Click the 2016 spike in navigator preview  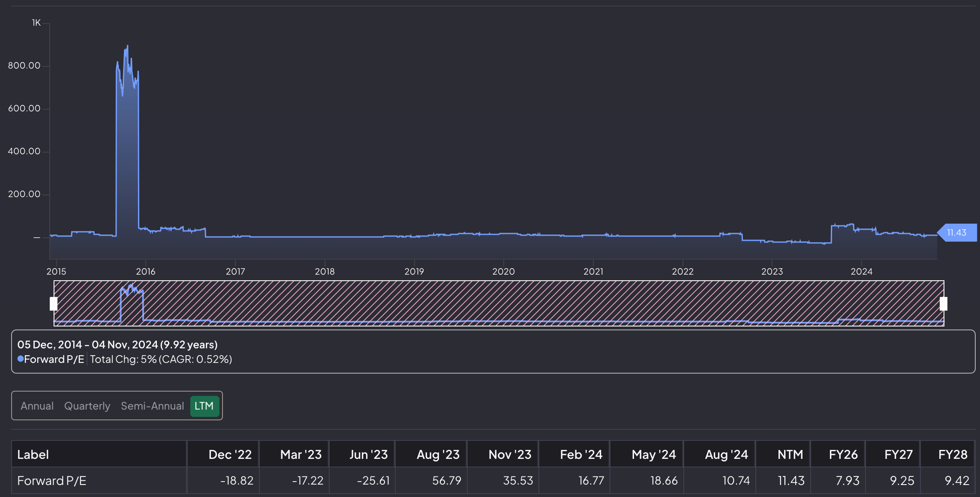(x=132, y=296)
